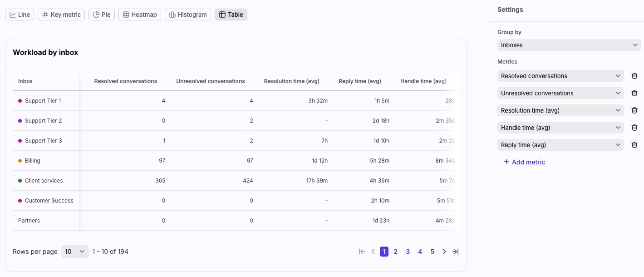Switch to Histogram view
Viewport: 644px width, 277px height.
[188, 15]
